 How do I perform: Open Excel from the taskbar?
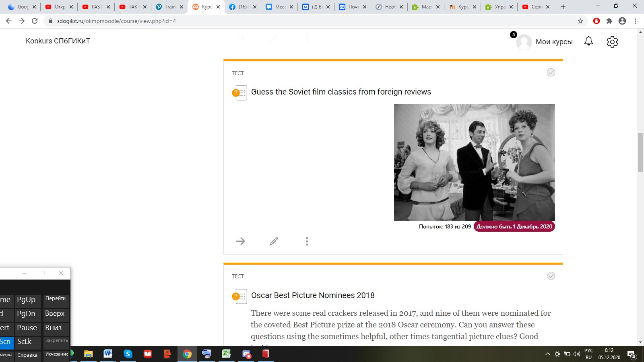[x=226, y=354]
